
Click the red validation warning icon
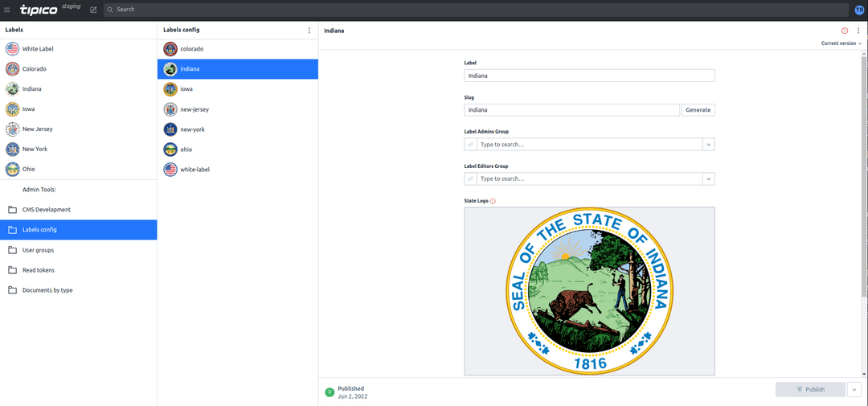[844, 31]
